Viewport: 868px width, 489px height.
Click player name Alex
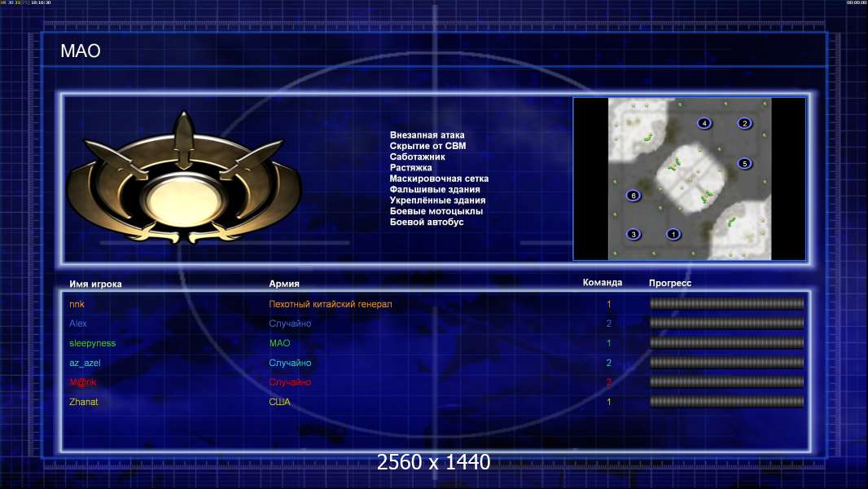[x=78, y=324]
